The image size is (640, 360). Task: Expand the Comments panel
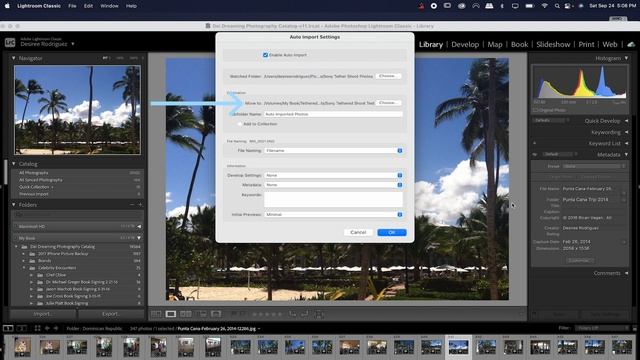pos(626,273)
